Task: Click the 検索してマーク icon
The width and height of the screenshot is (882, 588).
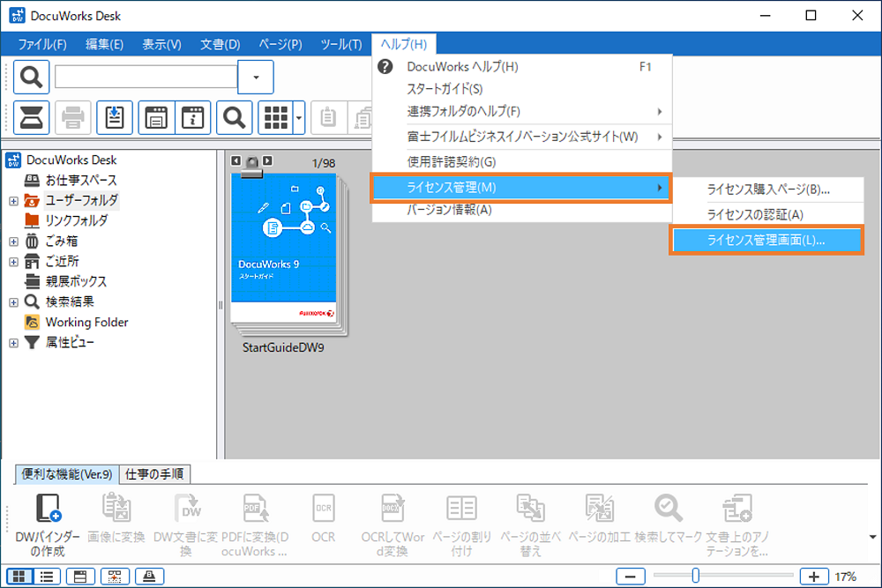Action: coord(669,507)
